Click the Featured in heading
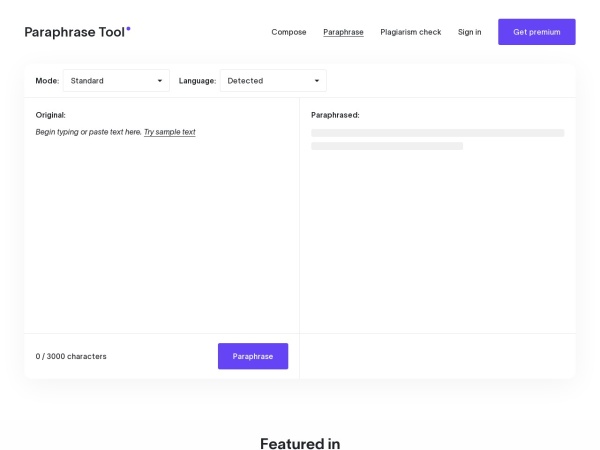 pos(300,443)
